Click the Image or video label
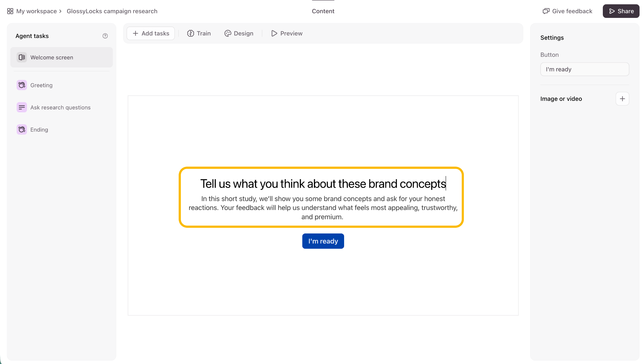Screen dimensions: 643x364 tap(561, 99)
